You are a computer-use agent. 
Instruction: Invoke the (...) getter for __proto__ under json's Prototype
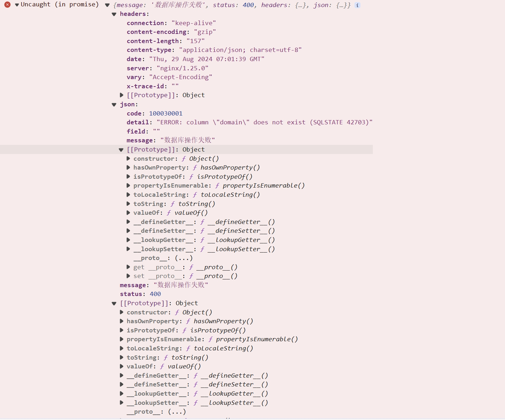[x=184, y=258]
